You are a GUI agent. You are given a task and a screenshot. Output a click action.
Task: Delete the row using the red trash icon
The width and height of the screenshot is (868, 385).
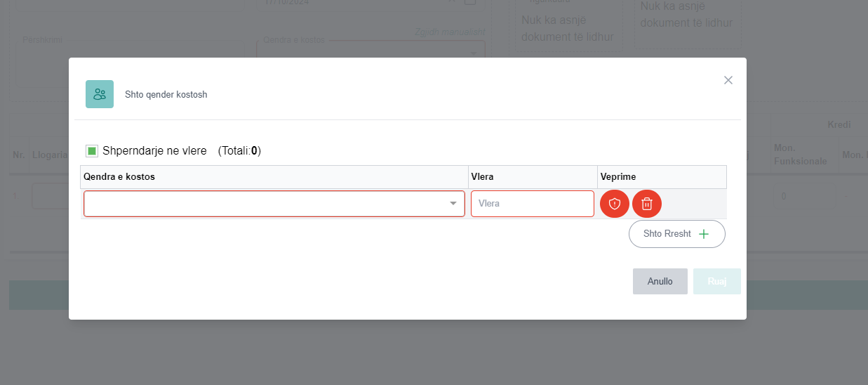click(x=647, y=204)
